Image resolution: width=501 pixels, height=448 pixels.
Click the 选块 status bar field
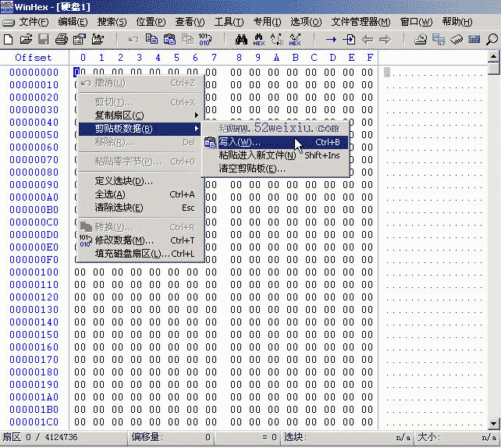pos(347,437)
